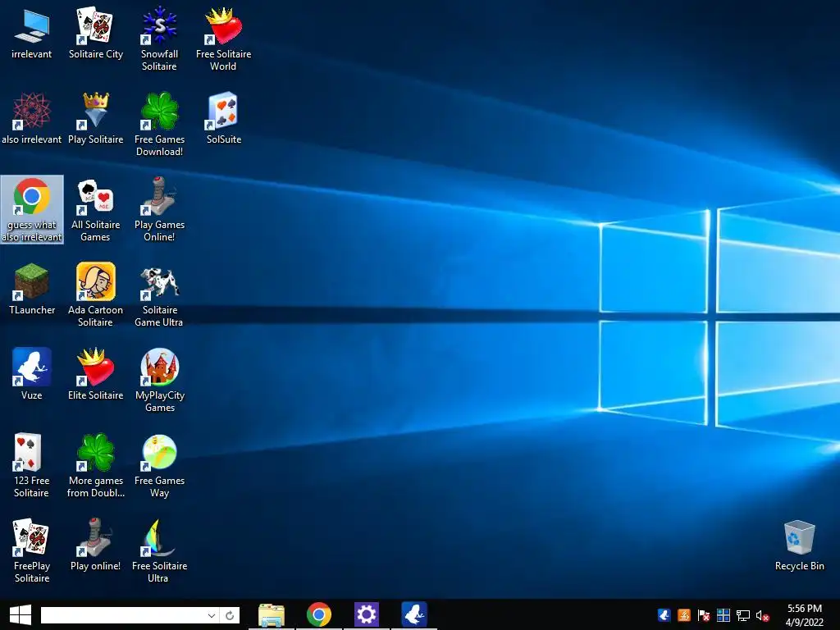Open the Action Center flag tray icon
The height and width of the screenshot is (630, 840).
[704, 615]
